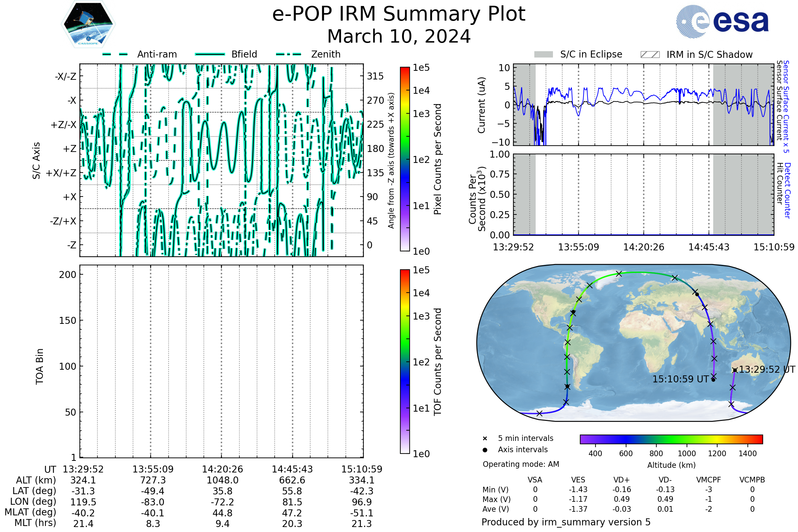This screenshot has width=798, height=532.
Task: Click the TOF Counts per Second colorbar
Action: 405,361
